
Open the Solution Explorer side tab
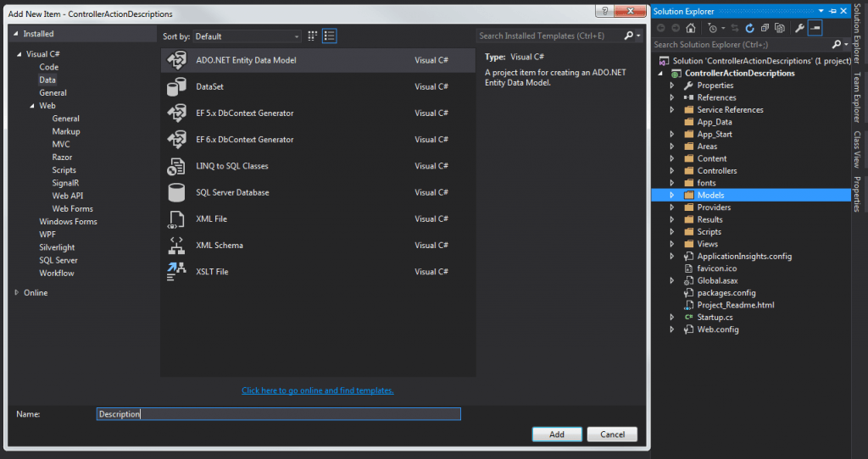857,33
